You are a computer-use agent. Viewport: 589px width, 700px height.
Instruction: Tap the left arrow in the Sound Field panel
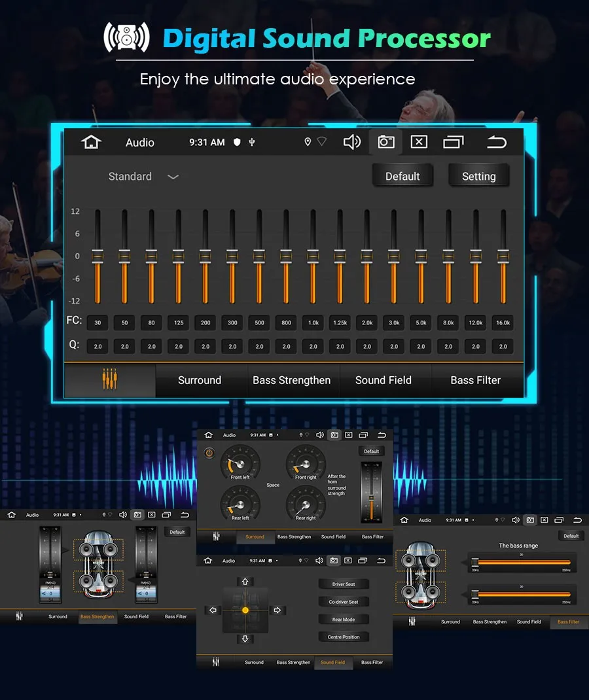pyautogui.click(x=213, y=610)
